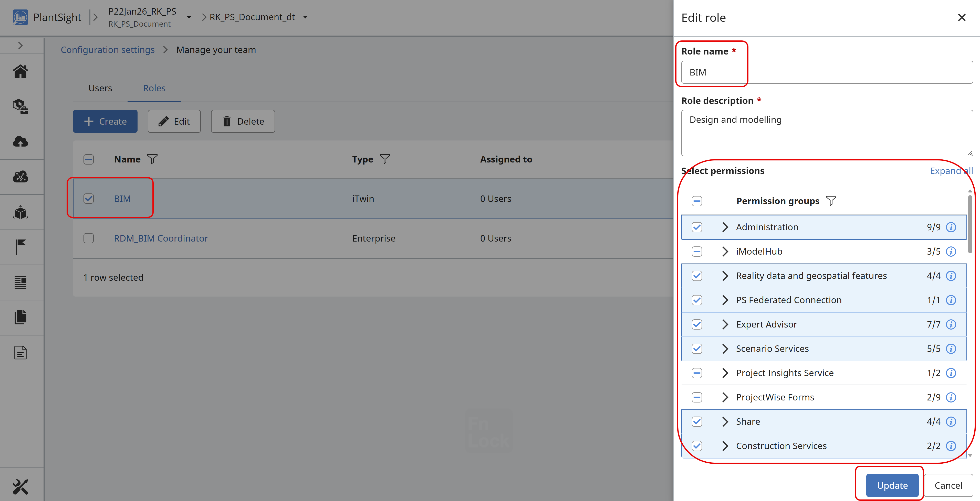Expand the ProjectWise Forms permission group

point(725,397)
